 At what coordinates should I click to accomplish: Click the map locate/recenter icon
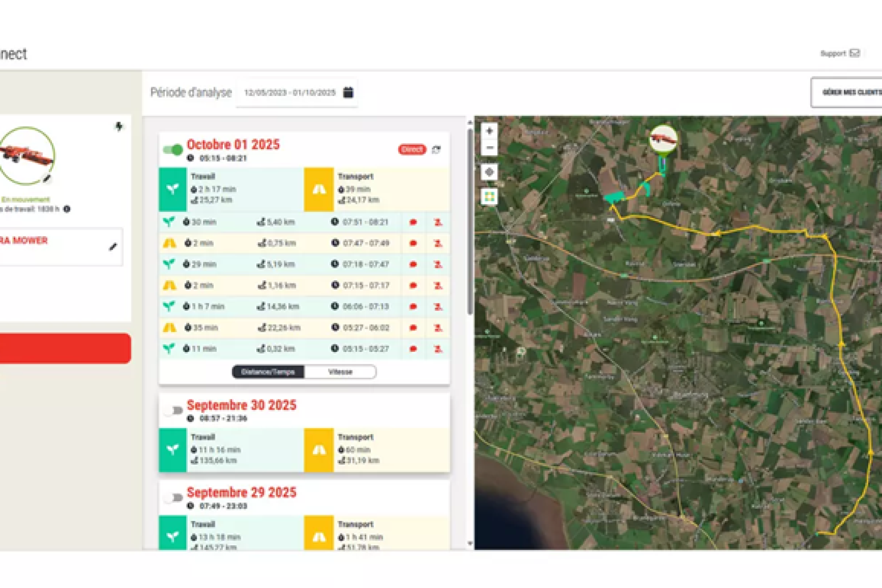tap(489, 172)
